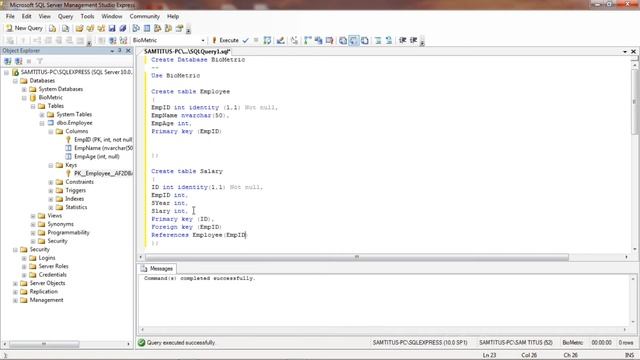Switch output to Results to Grid
640x360 pixels.
tap(354, 40)
